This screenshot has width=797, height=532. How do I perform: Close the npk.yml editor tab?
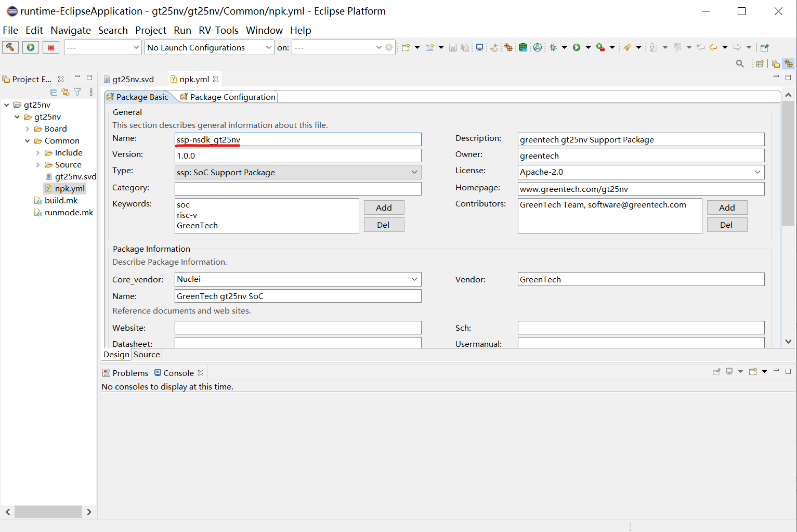point(216,79)
